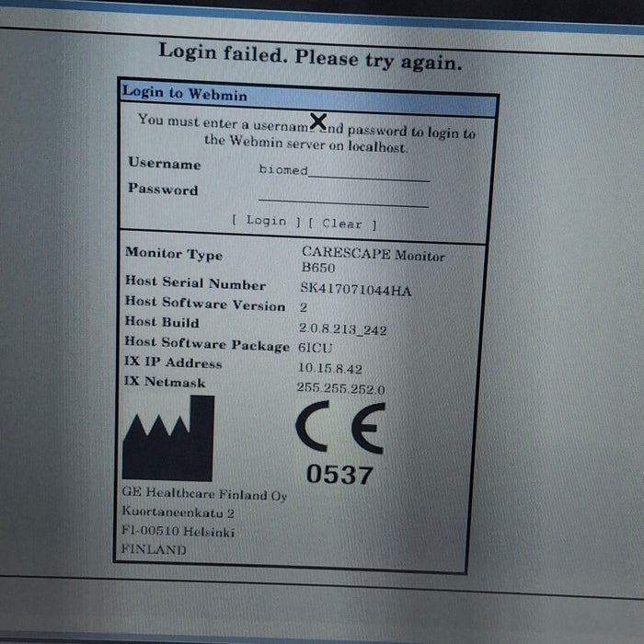Click the GE Healthcare Finland Oy text
This screenshot has height=644, width=644.
[x=204, y=495]
